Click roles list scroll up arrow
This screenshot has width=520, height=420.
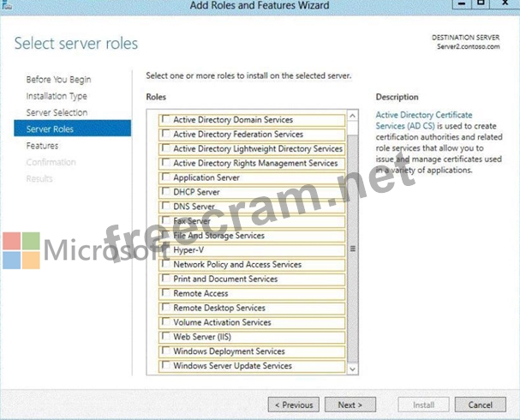353,116
